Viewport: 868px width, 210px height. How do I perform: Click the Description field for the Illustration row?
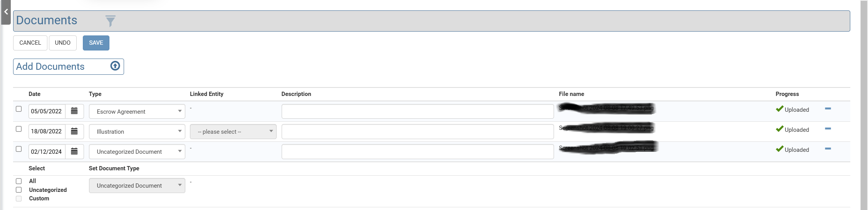[x=417, y=131]
